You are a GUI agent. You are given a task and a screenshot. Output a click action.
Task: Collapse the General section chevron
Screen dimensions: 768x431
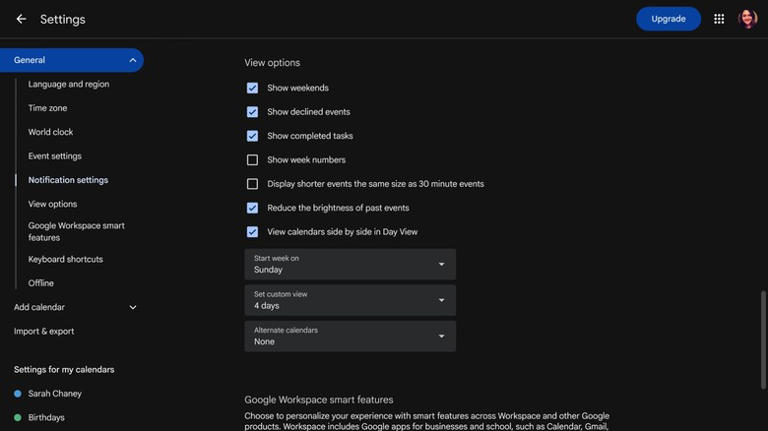point(133,61)
